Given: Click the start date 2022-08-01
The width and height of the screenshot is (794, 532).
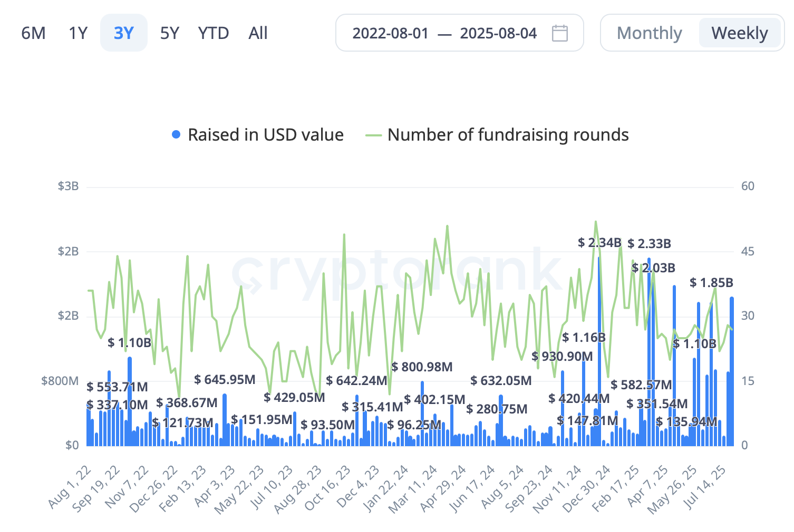Looking at the screenshot, I should [391, 33].
